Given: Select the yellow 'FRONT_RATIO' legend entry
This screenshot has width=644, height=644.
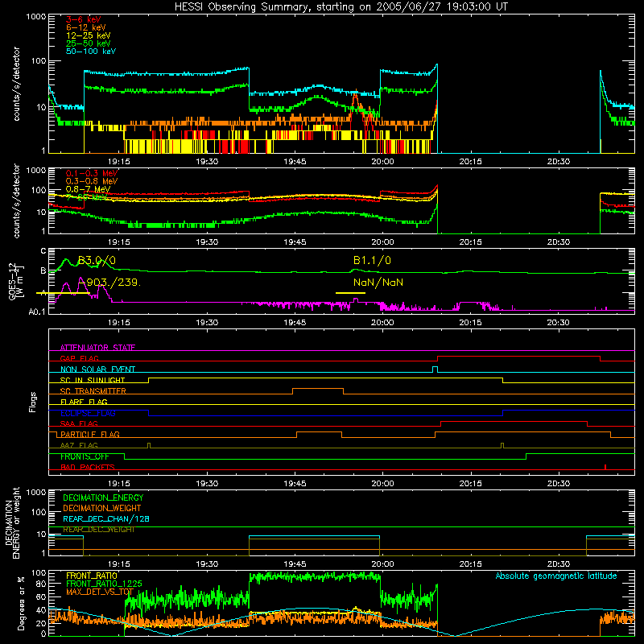Looking at the screenshot, I should (92, 576).
